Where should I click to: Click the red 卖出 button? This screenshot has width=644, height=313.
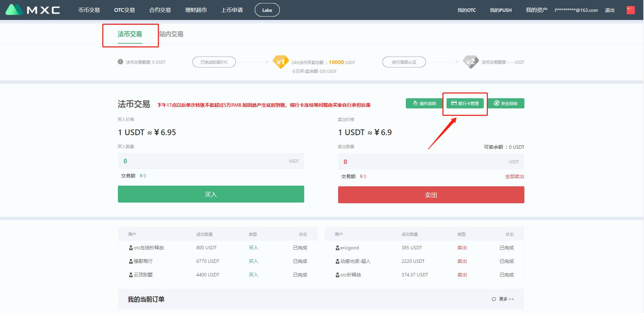[x=431, y=195]
